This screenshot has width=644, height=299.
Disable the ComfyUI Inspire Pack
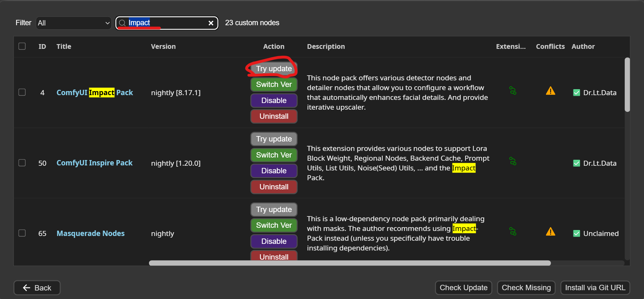coord(274,171)
